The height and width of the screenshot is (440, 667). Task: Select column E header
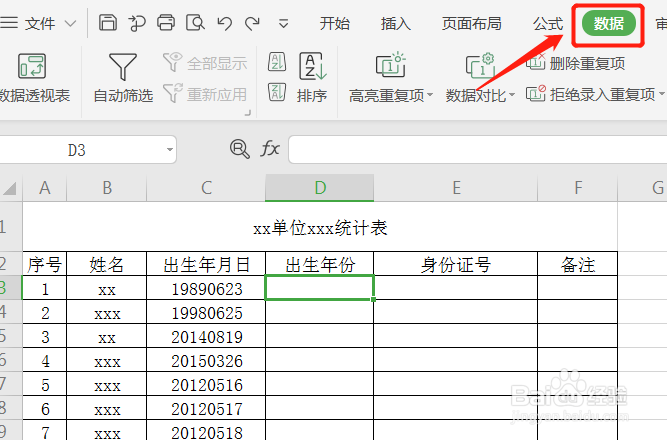(x=456, y=188)
